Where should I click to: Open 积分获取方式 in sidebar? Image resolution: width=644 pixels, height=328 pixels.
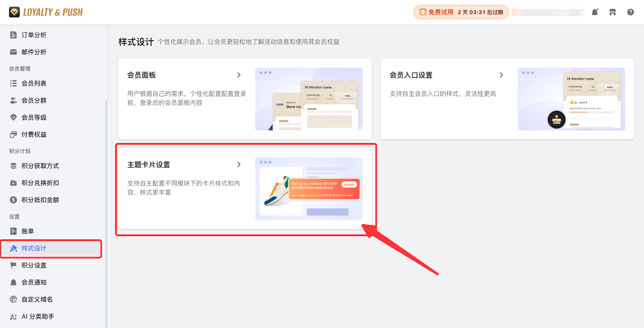coord(40,166)
